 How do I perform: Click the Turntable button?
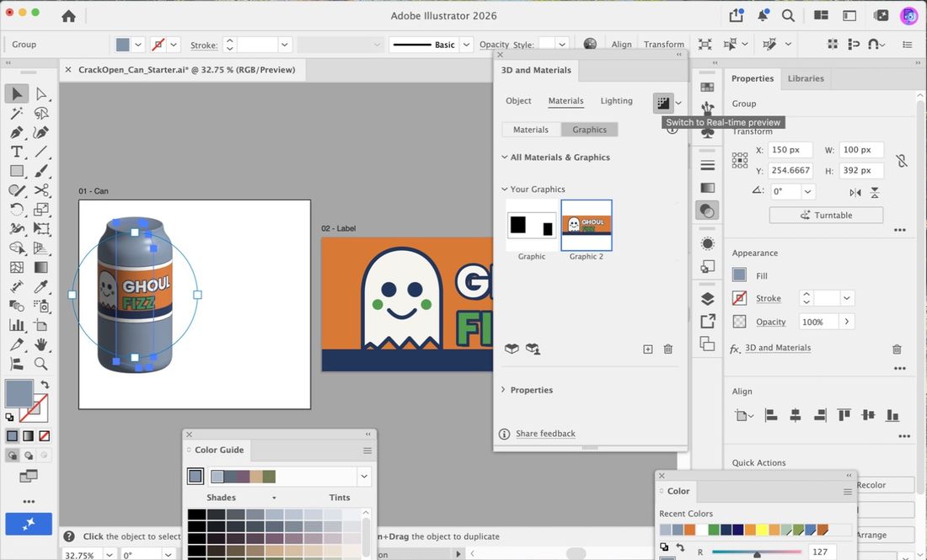pos(826,215)
